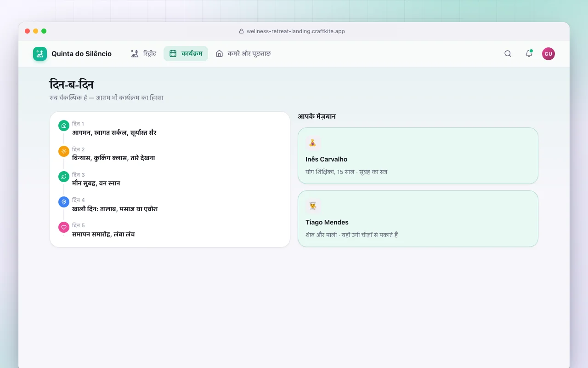The width and height of the screenshot is (588, 368).
Task: Click the map pin icon for दिन 4
Action: (64, 201)
